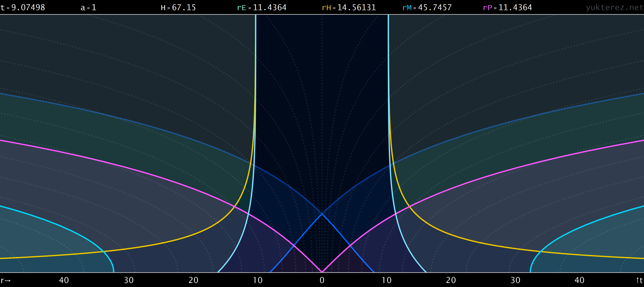The image size is (644, 287).
Task: Click the left 20 axis tick label
Action: [x=194, y=280]
